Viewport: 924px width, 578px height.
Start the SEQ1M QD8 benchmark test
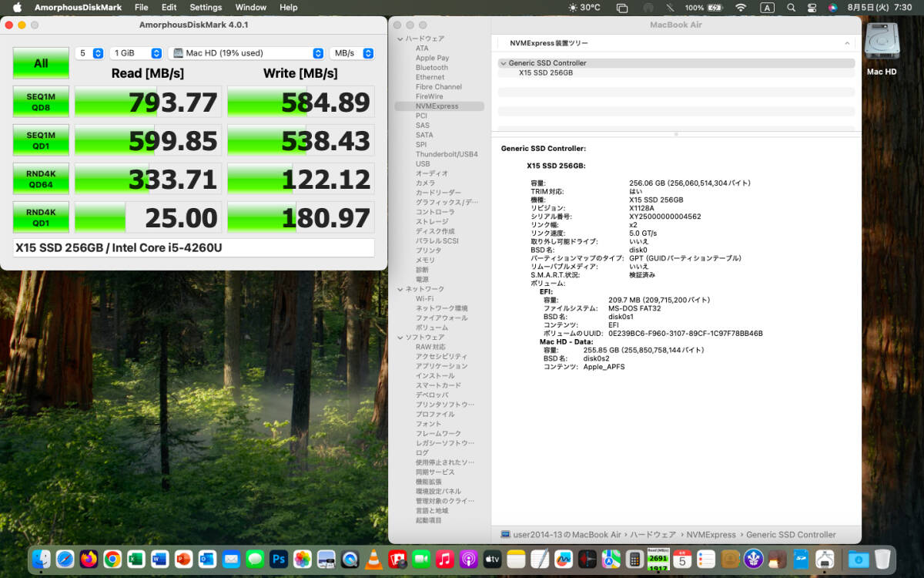tap(41, 102)
